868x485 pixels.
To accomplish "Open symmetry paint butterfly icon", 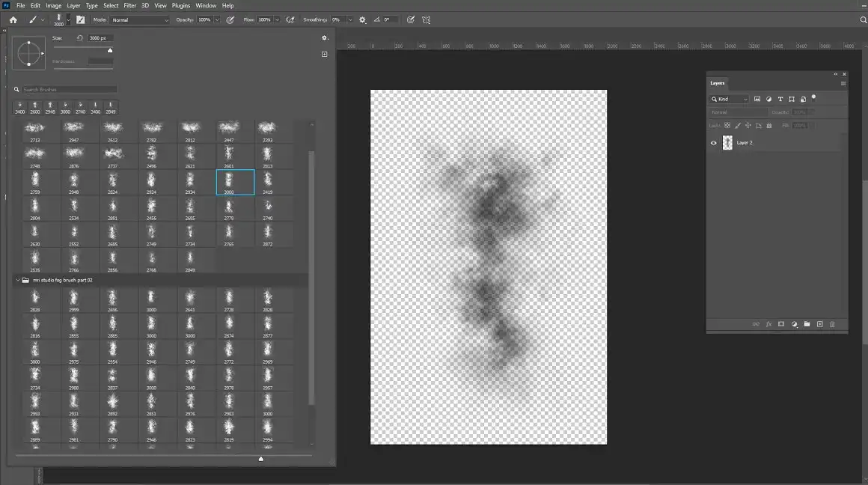I will [427, 20].
